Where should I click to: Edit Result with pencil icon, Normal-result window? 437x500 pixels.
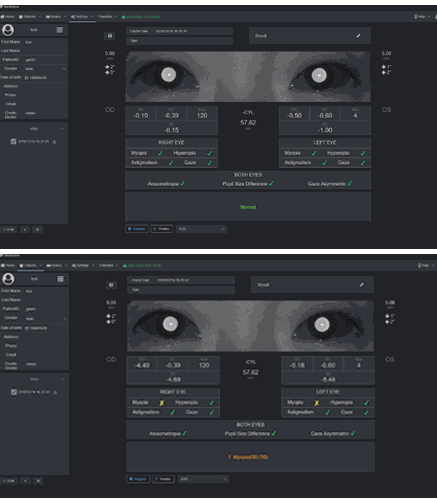point(358,36)
